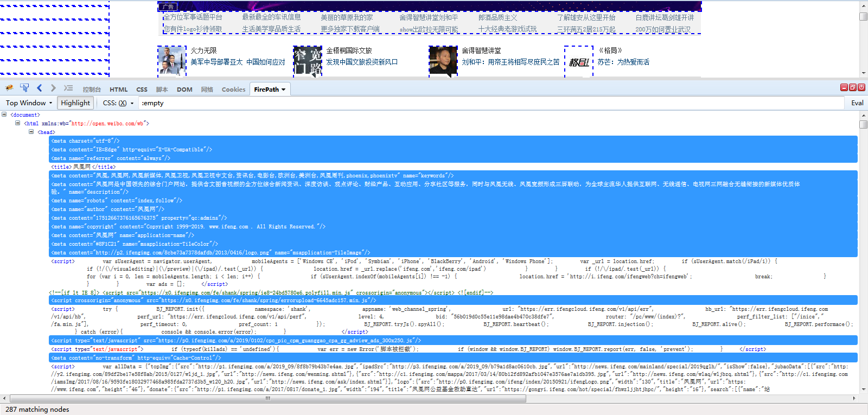The image size is (868, 415).
Task: Click the horizontal scrollbar right arrow
Action: click(854, 398)
